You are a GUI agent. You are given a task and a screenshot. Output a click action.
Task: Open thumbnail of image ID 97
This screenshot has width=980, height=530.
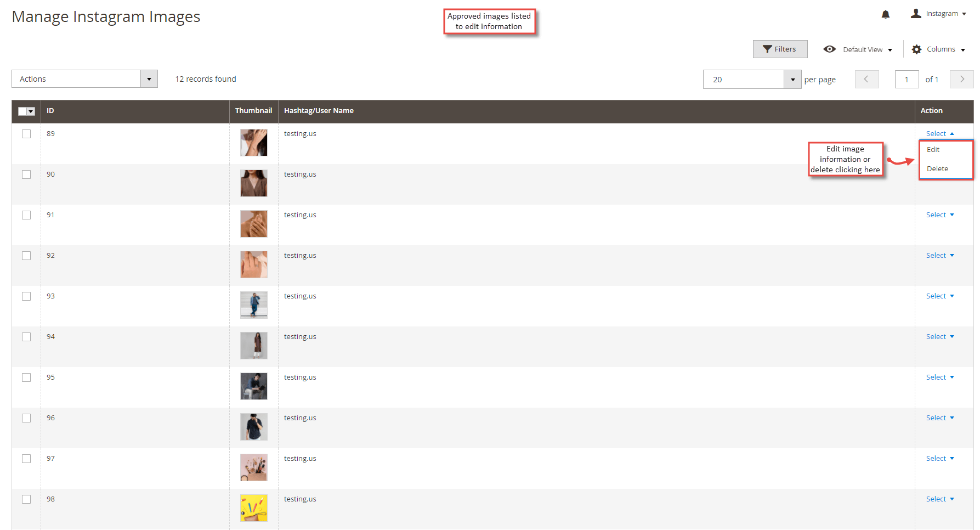(x=254, y=467)
